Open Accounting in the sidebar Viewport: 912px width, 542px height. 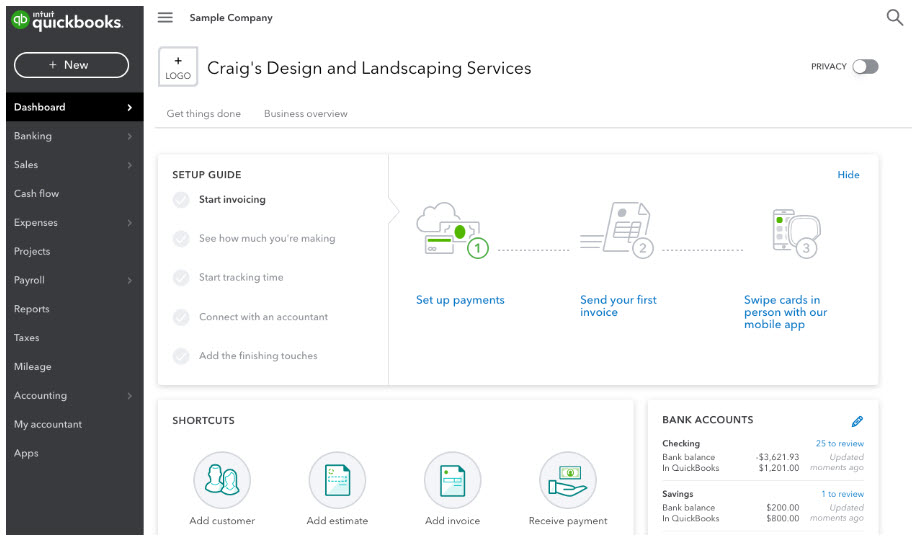(x=74, y=395)
